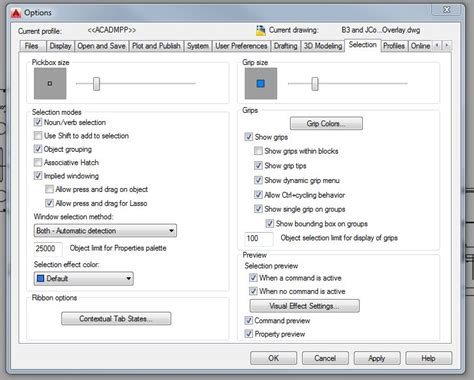The image size is (474, 380).
Task: Switch to the Profiles tab
Action: [x=394, y=46]
